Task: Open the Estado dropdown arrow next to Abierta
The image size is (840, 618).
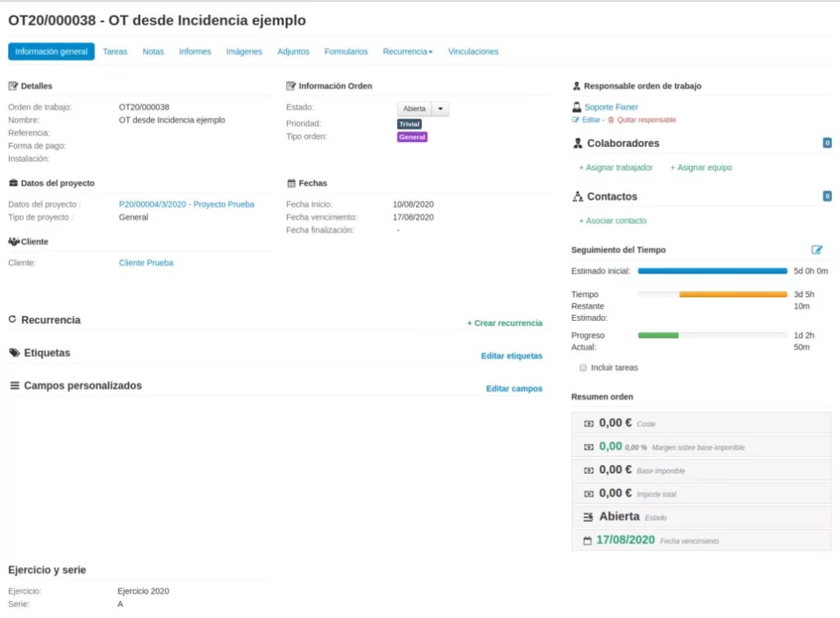Action: click(441, 108)
